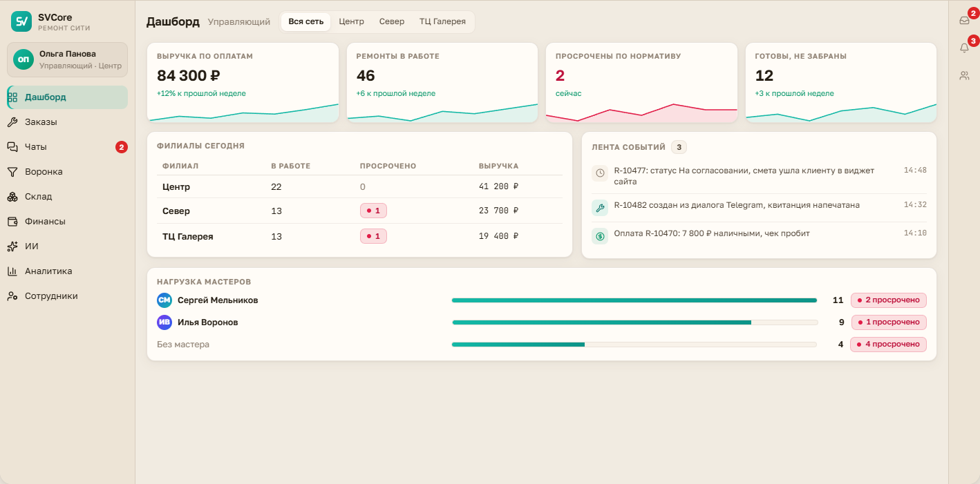
Task: Click the 1 просрочено badge
Action: point(889,322)
